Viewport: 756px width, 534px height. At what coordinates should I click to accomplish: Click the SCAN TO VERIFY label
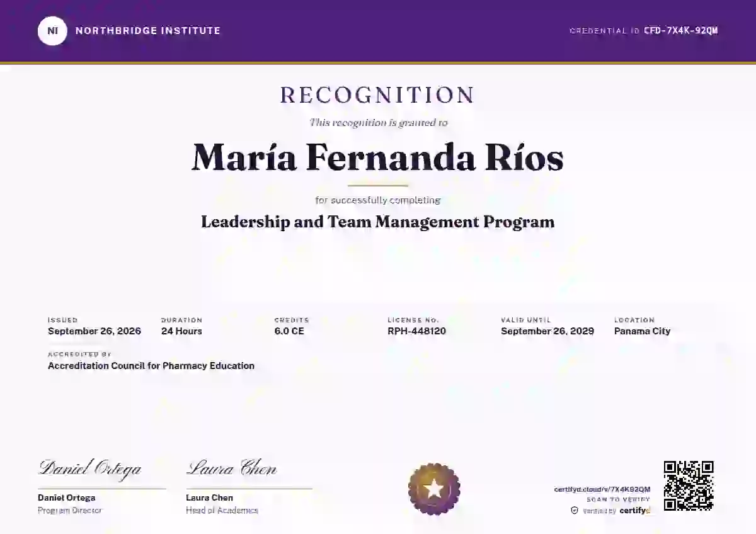pos(619,500)
